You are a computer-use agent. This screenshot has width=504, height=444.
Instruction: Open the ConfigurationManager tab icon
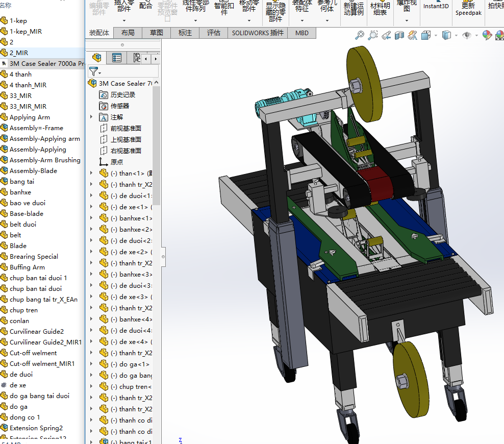click(136, 58)
